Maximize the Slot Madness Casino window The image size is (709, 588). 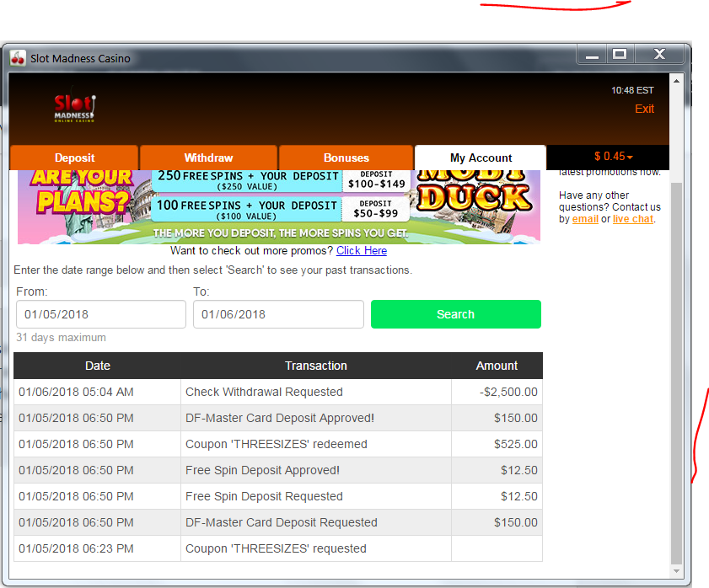coord(620,54)
